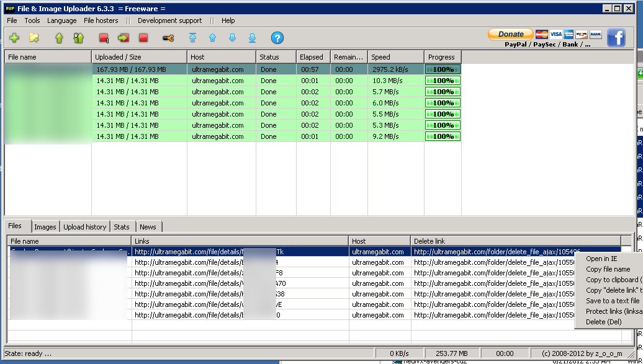Open the Facebook page icon
Image resolution: width=643 pixels, height=364 pixels.
[616, 38]
